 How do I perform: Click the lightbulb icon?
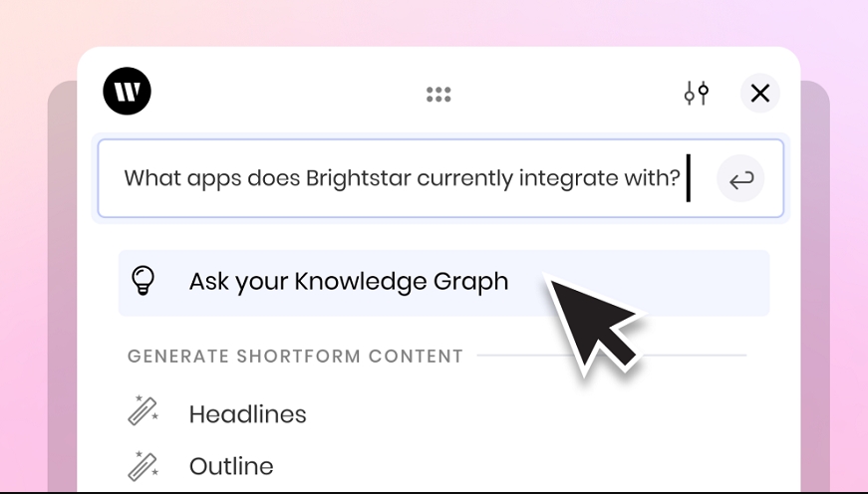[143, 281]
